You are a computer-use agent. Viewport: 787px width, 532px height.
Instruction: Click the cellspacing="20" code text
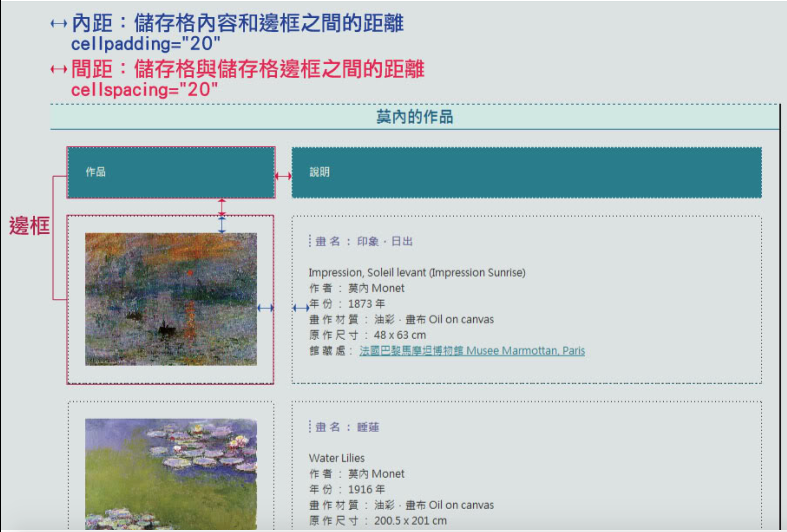pos(145,90)
